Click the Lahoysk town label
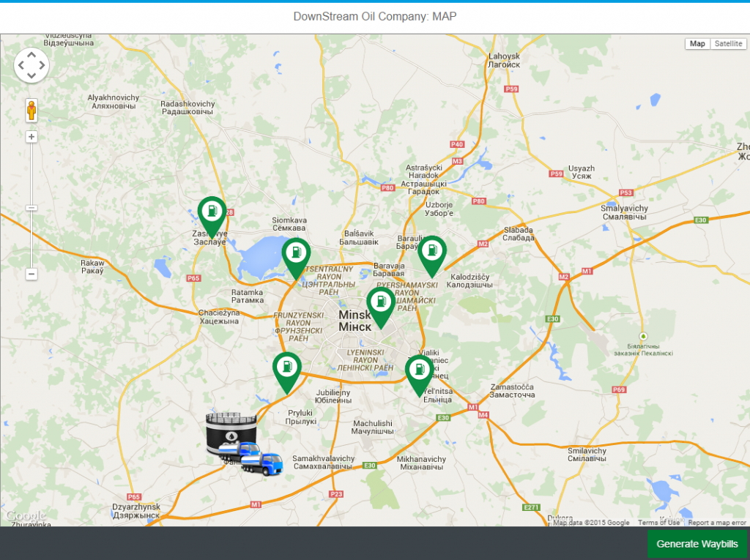Screen dimensions: 750x560 pos(504,60)
